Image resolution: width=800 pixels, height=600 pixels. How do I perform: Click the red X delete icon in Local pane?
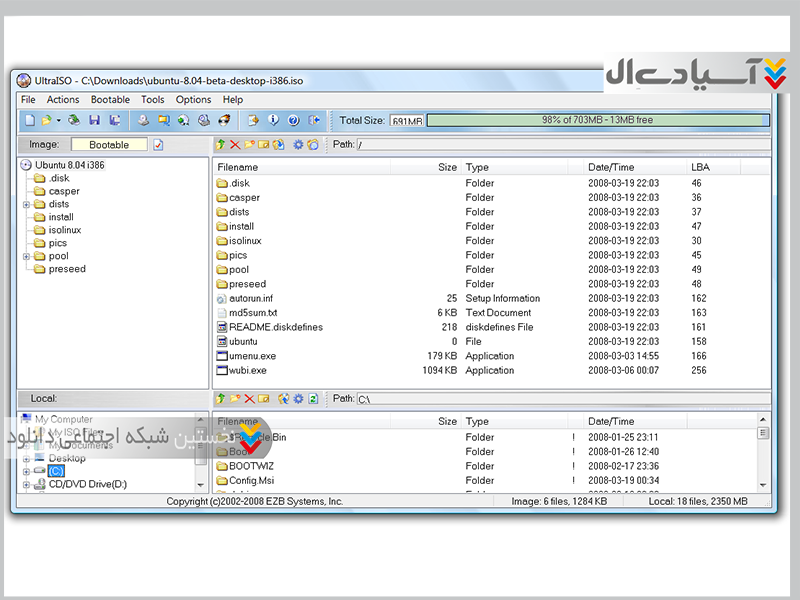[x=250, y=398]
